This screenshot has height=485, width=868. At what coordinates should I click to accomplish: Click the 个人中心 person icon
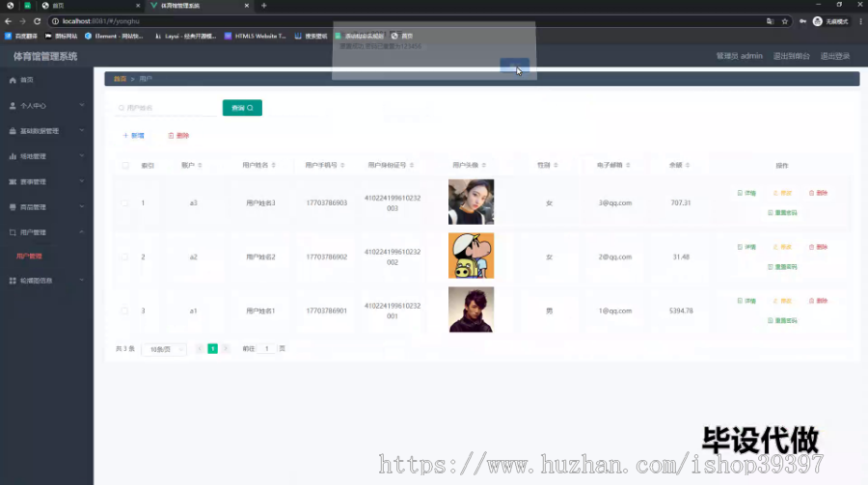click(13, 106)
